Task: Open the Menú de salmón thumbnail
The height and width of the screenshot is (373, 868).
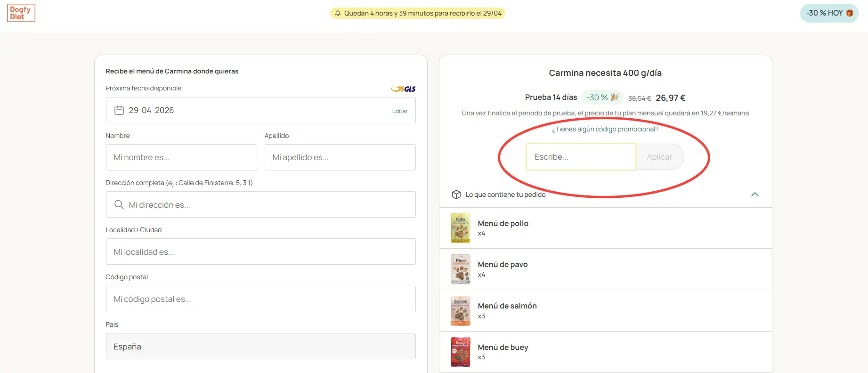Action: point(460,311)
